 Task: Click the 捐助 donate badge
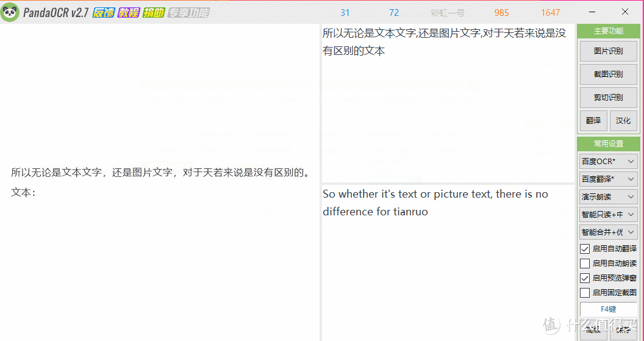tap(154, 13)
